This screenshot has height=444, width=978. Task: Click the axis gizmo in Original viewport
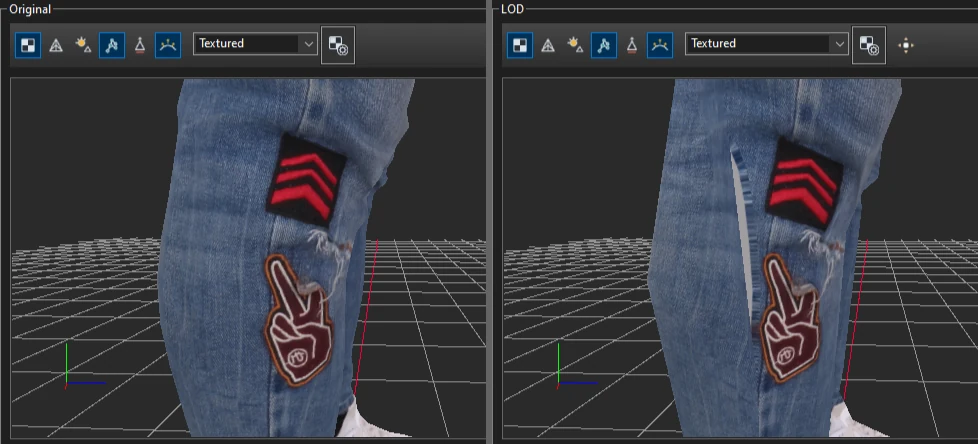point(85,365)
